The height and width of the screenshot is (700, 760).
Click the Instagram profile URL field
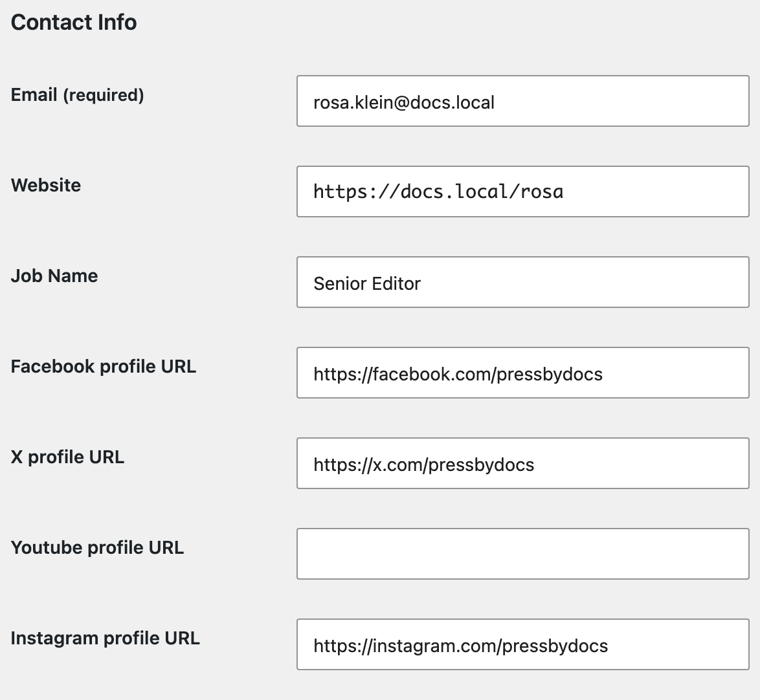[x=523, y=644]
